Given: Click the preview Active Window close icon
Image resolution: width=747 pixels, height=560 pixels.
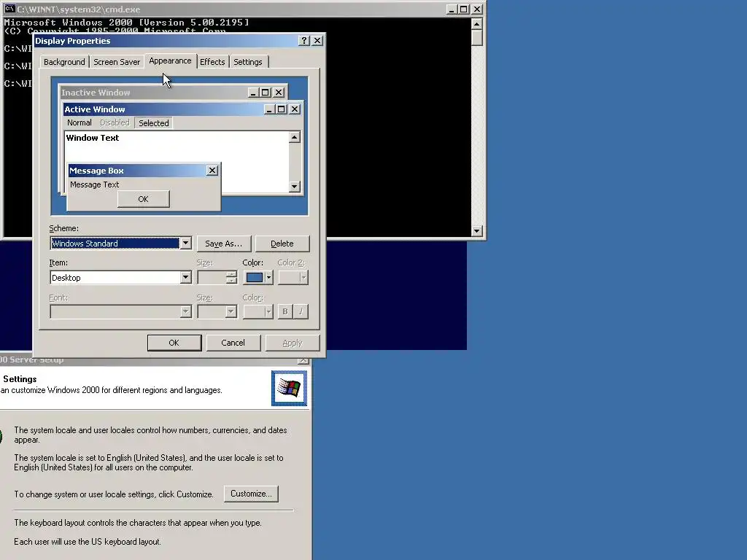Looking at the screenshot, I should pyautogui.click(x=295, y=109).
